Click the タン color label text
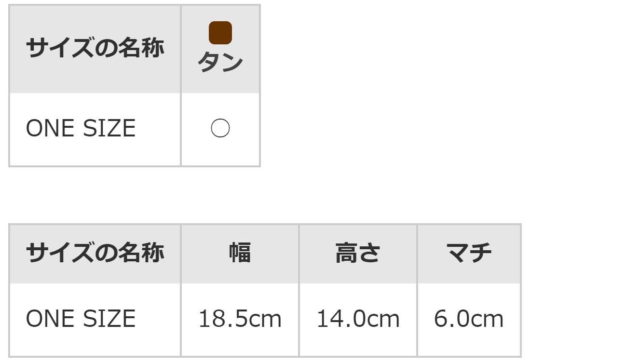This screenshot has width=625, height=364. pyautogui.click(x=220, y=63)
